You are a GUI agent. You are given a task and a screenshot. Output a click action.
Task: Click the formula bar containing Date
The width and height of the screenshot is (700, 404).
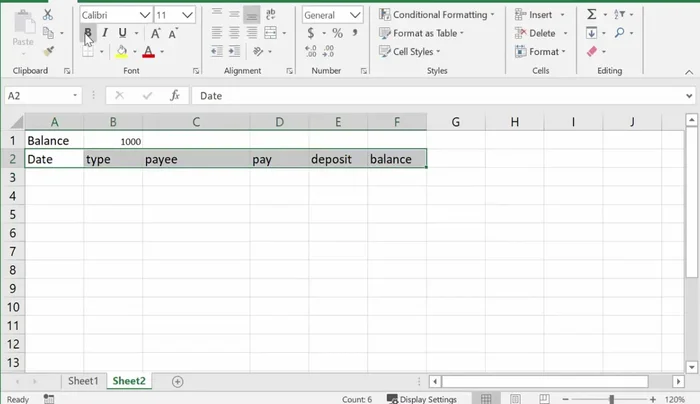439,96
